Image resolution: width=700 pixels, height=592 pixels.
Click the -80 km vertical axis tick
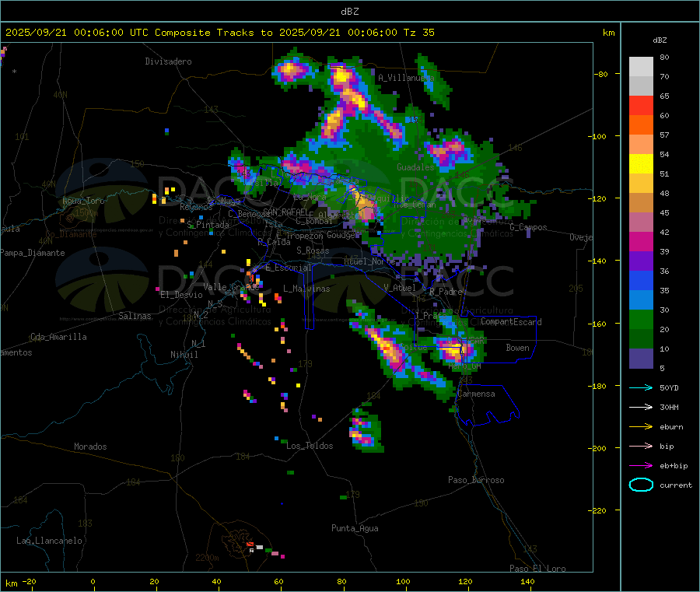coord(600,74)
